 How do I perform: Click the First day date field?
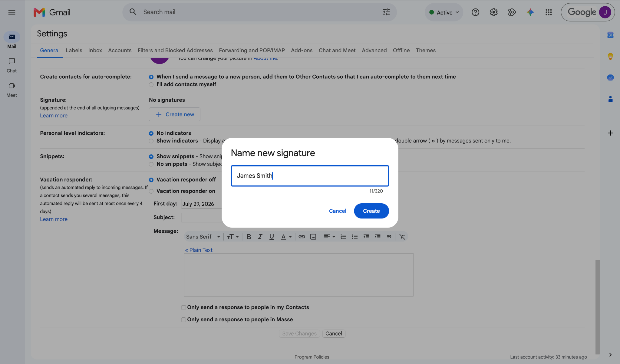pyautogui.click(x=202, y=204)
